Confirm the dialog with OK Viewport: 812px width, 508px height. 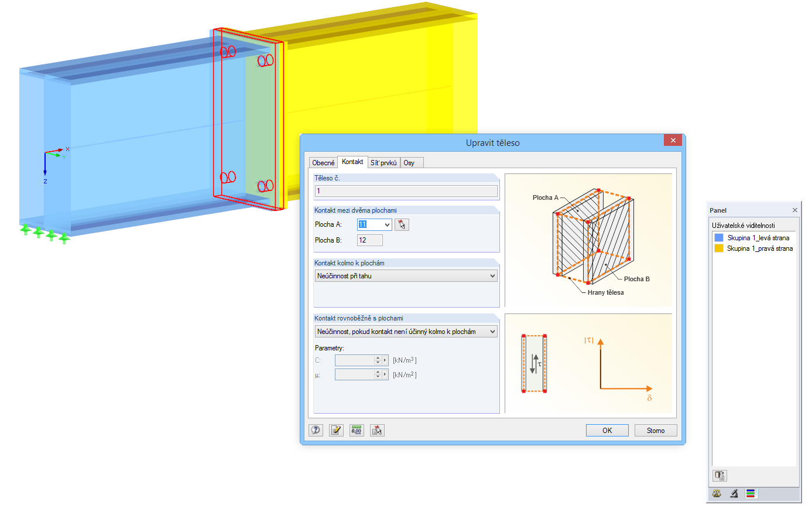click(607, 430)
